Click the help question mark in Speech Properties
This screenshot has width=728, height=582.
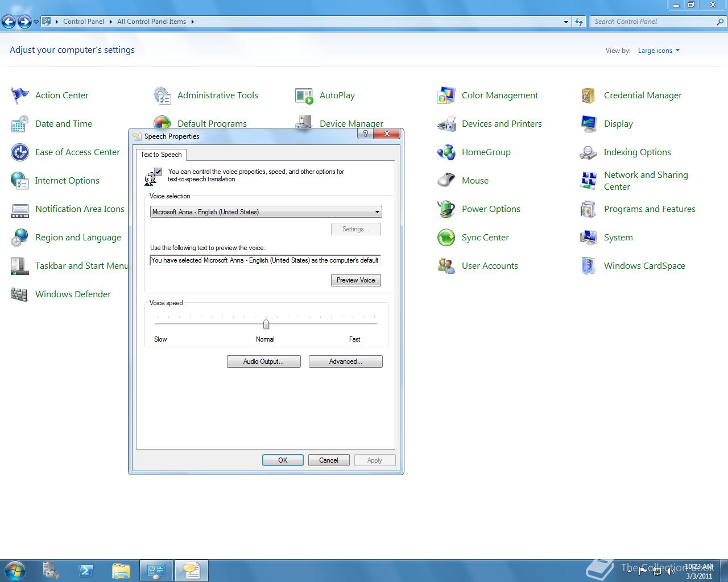(365, 134)
